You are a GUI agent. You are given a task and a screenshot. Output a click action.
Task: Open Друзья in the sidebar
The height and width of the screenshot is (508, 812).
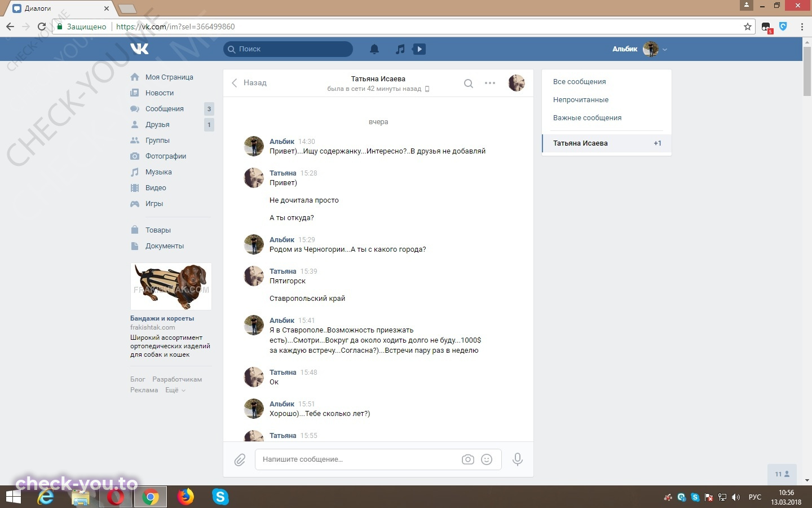[157, 125]
